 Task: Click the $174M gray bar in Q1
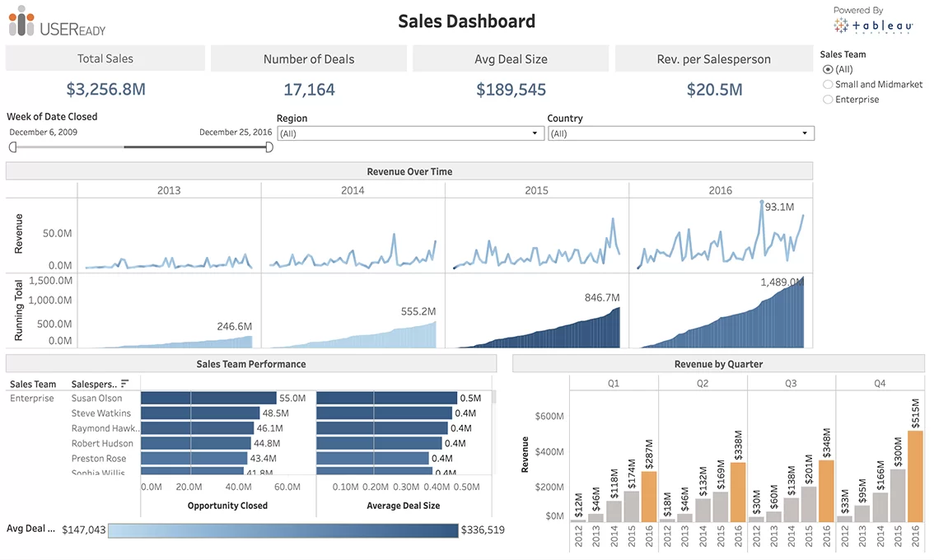tap(632, 507)
